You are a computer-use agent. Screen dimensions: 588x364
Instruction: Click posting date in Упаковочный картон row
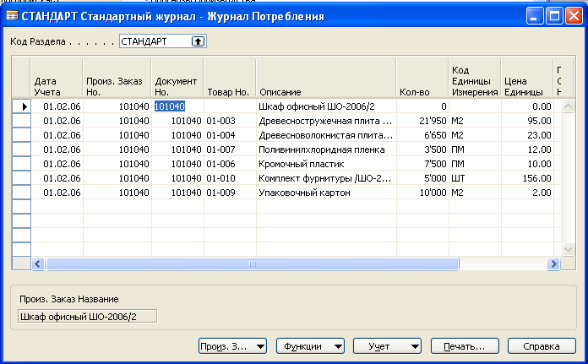click(x=57, y=193)
